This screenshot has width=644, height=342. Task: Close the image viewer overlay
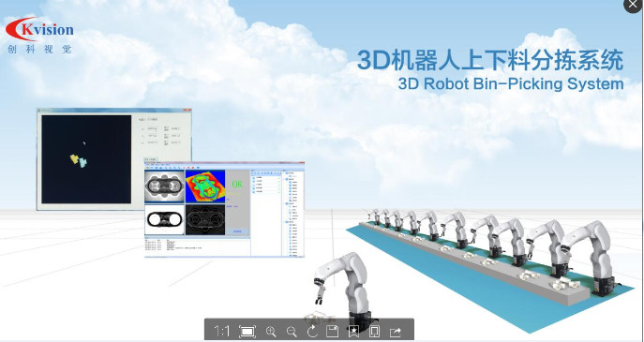click(633, 5)
